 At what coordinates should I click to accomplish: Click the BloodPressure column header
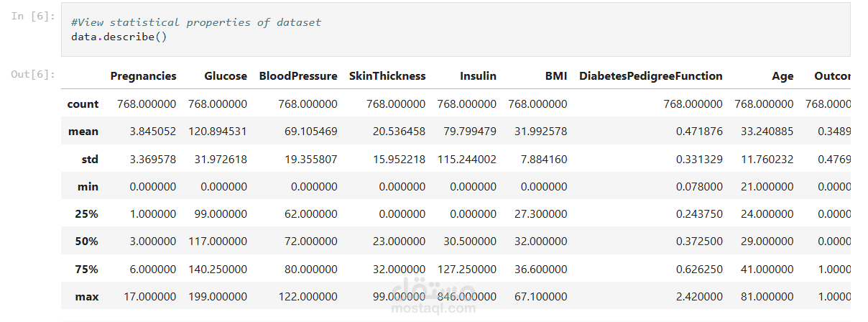click(x=298, y=76)
